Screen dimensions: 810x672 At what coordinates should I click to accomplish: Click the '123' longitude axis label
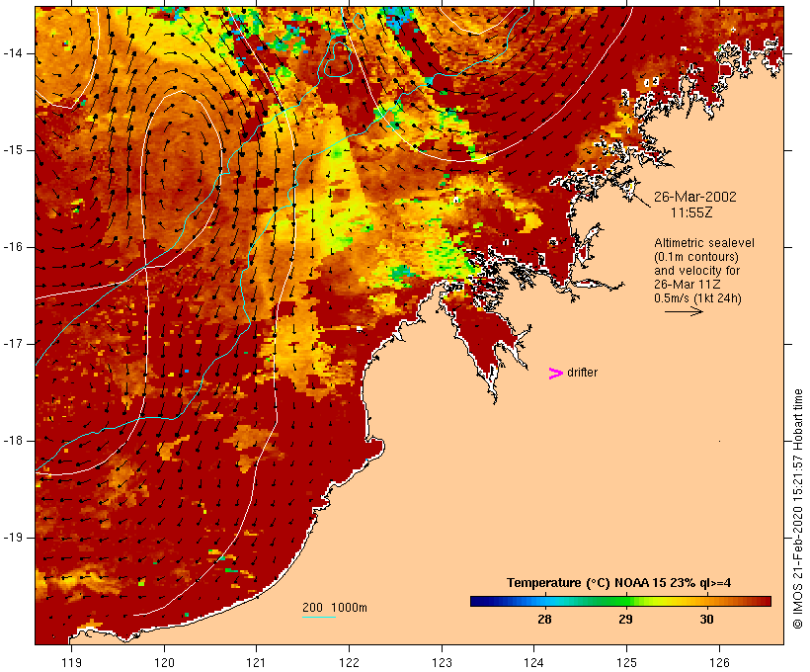pyautogui.click(x=442, y=663)
